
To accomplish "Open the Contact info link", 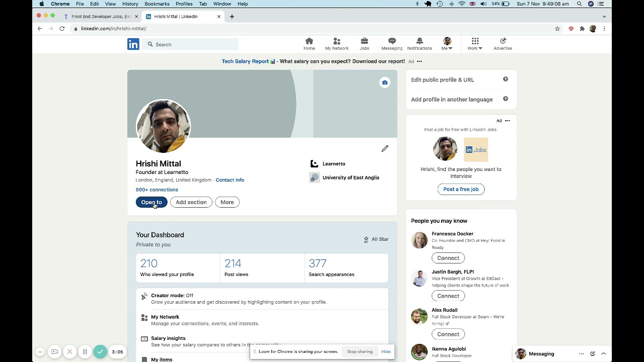I will click(x=230, y=180).
